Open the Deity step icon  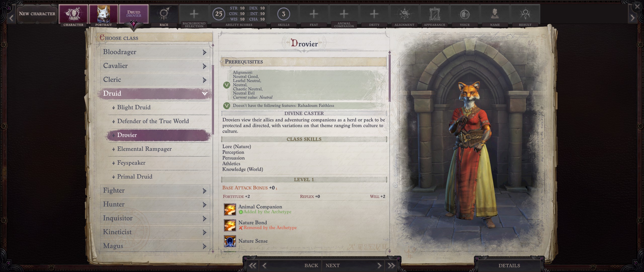[x=374, y=14]
